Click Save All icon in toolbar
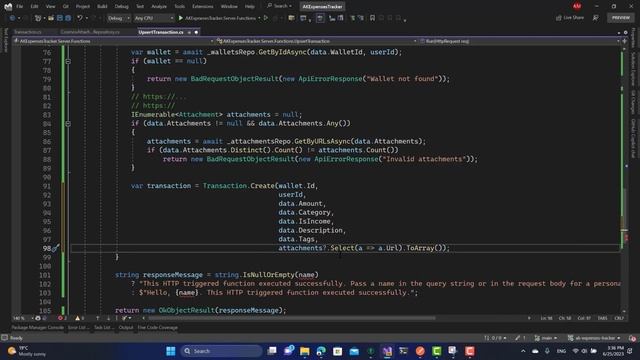This screenshot has height=360, width=640. [68, 18]
